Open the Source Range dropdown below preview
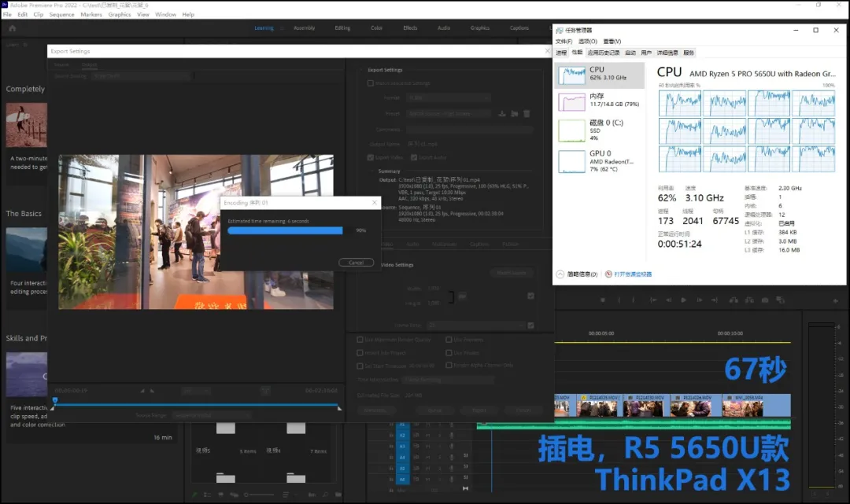 [213, 415]
